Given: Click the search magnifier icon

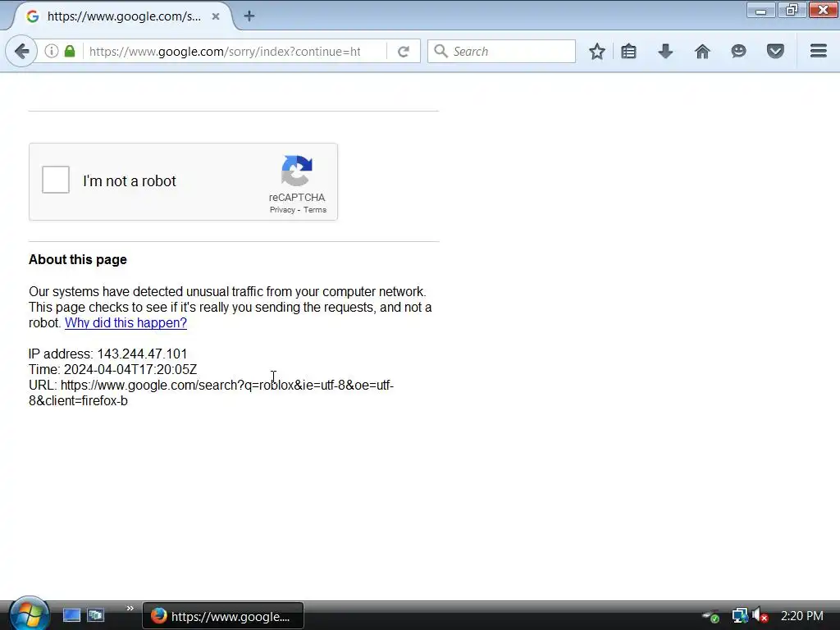Looking at the screenshot, I should [x=441, y=51].
